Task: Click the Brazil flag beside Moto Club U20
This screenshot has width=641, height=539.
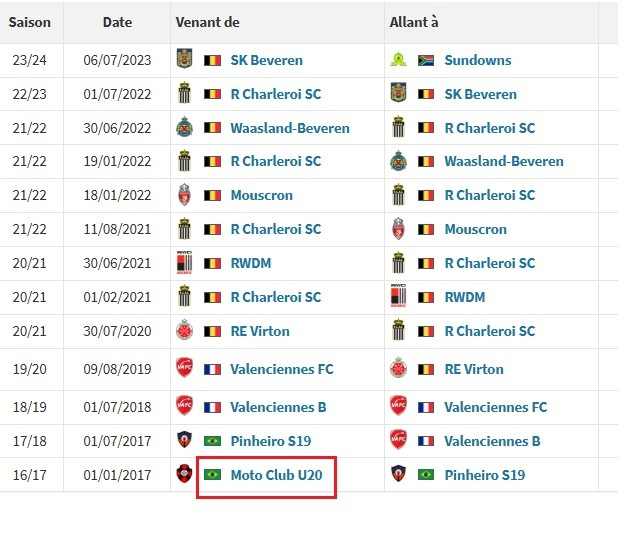Action: point(212,474)
